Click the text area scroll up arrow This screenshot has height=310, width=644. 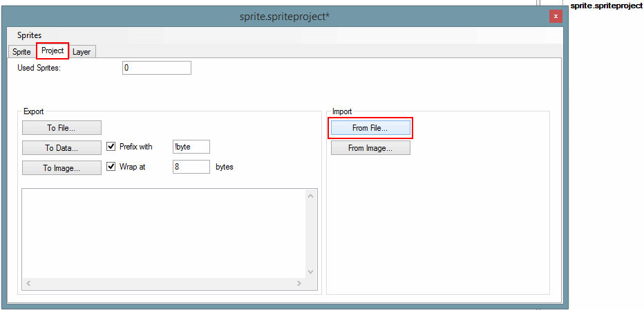(x=310, y=196)
